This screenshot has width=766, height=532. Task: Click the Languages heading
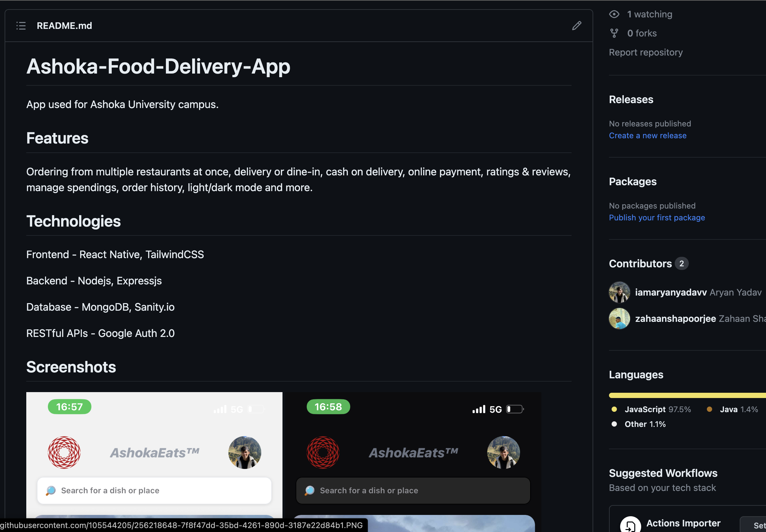coord(636,375)
